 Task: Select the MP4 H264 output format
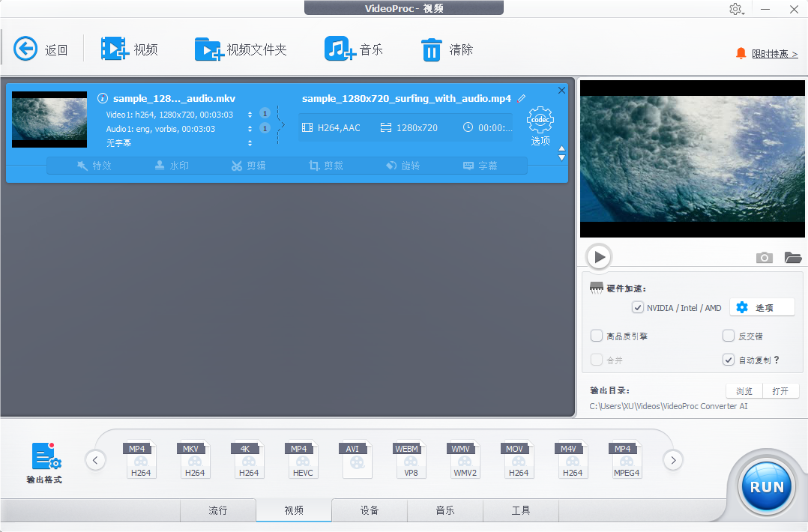[x=140, y=459]
